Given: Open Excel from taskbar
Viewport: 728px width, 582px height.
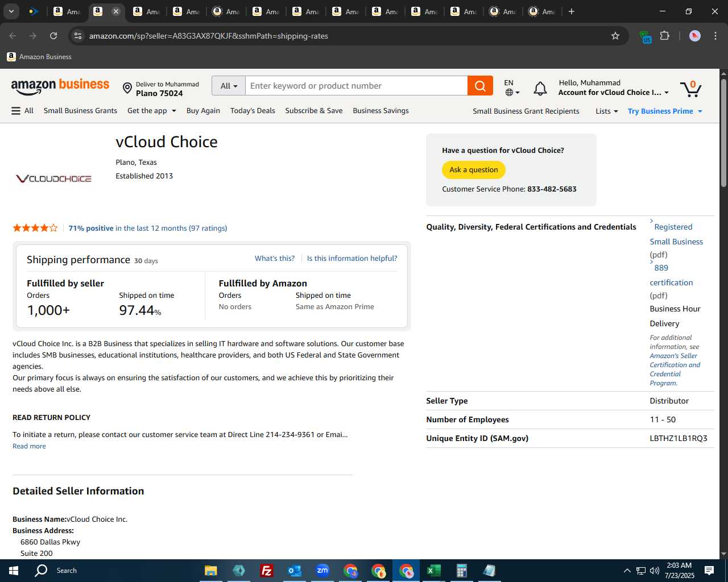Looking at the screenshot, I should (x=433, y=571).
